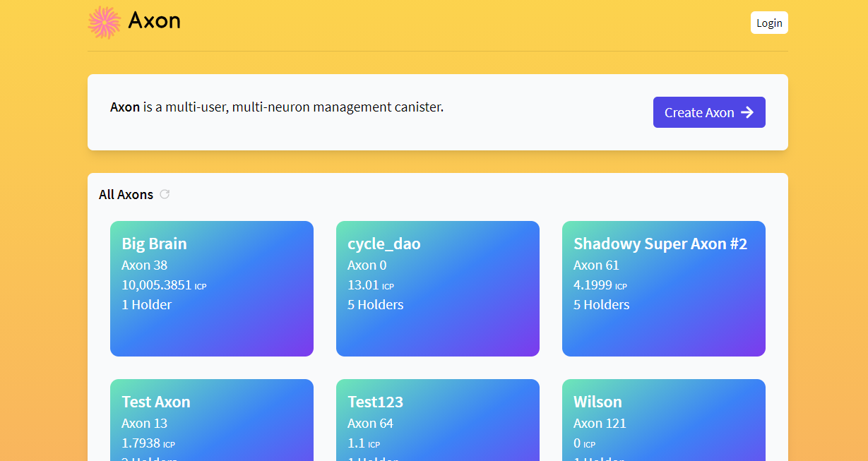Open the cycle_dao axon card
Image resolution: width=868 pixels, height=461 pixels.
438,289
